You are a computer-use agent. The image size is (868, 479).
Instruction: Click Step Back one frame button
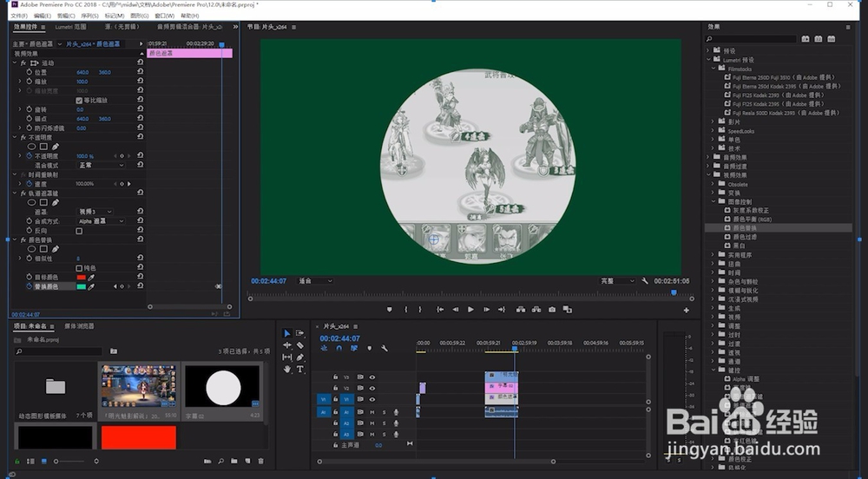[455, 310]
